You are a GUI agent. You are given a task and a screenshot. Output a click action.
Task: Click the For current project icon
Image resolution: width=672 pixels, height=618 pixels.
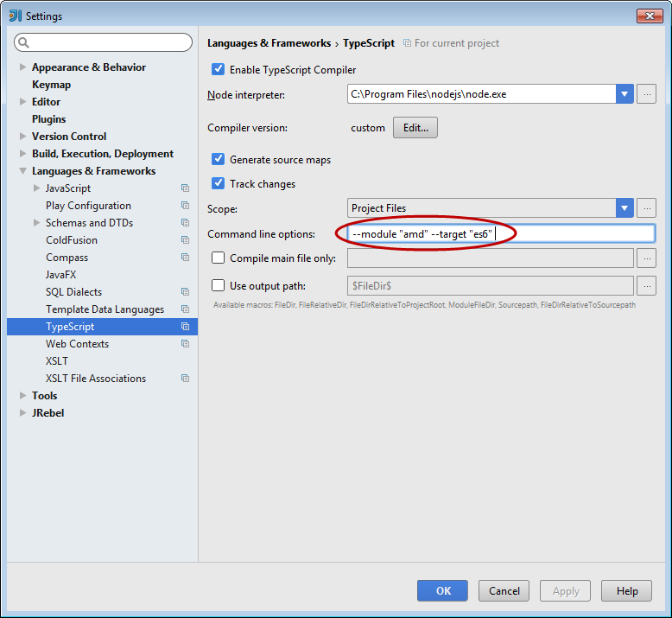(407, 43)
